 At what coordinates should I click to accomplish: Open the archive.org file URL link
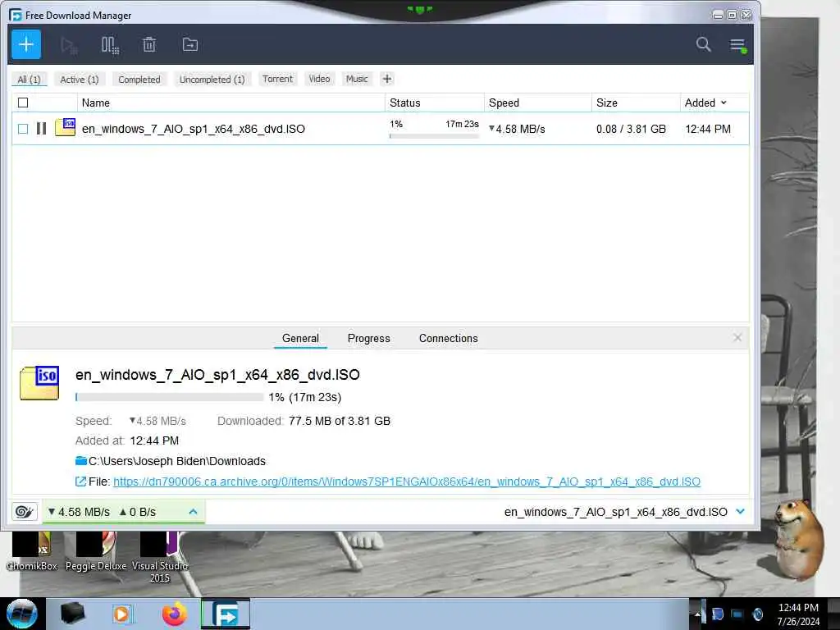point(407,482)
